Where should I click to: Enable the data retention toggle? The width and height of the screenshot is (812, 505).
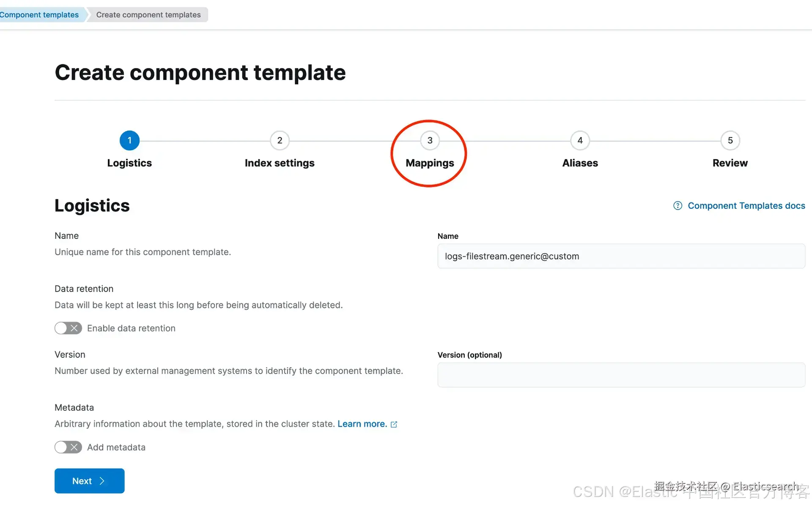click(68, 328)
